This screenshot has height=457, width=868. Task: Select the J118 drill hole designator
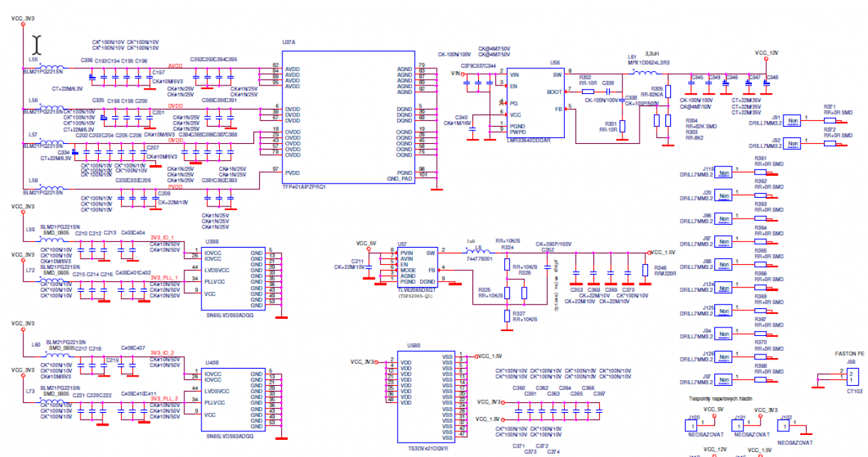pos(709,168)
